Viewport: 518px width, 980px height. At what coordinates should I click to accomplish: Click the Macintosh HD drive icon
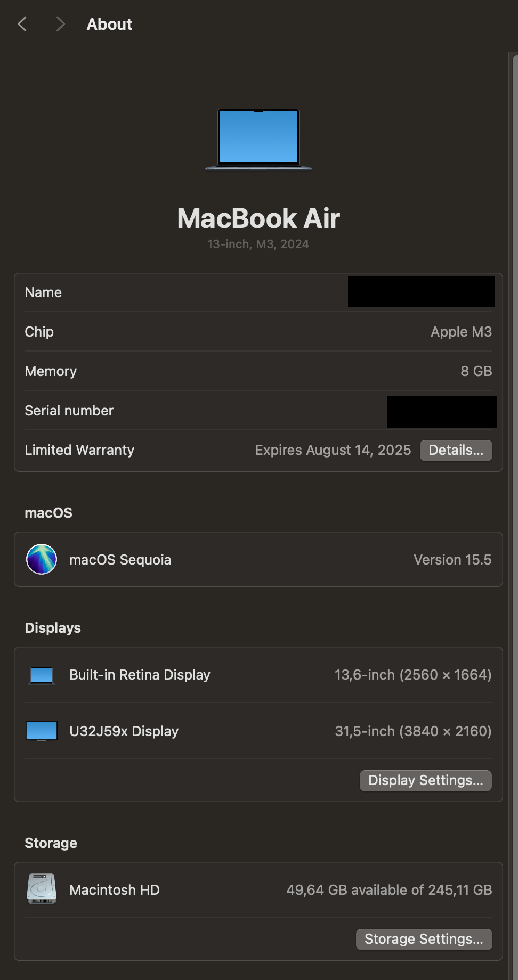[x=42, y=889]
